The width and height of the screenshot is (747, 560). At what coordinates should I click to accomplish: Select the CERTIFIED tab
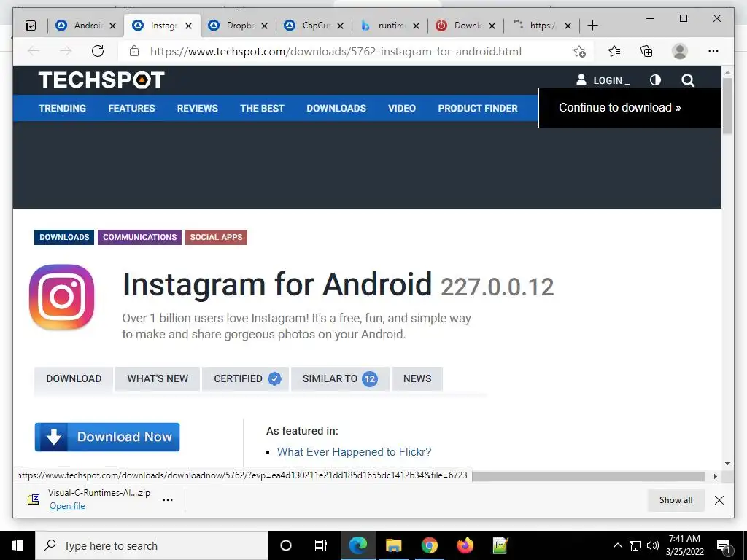[x=246, y=378]
